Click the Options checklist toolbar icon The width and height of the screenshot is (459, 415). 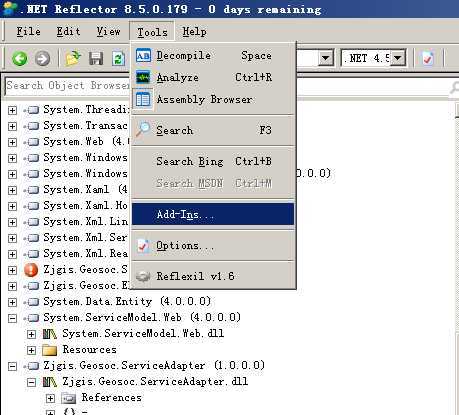coord(428,58)
